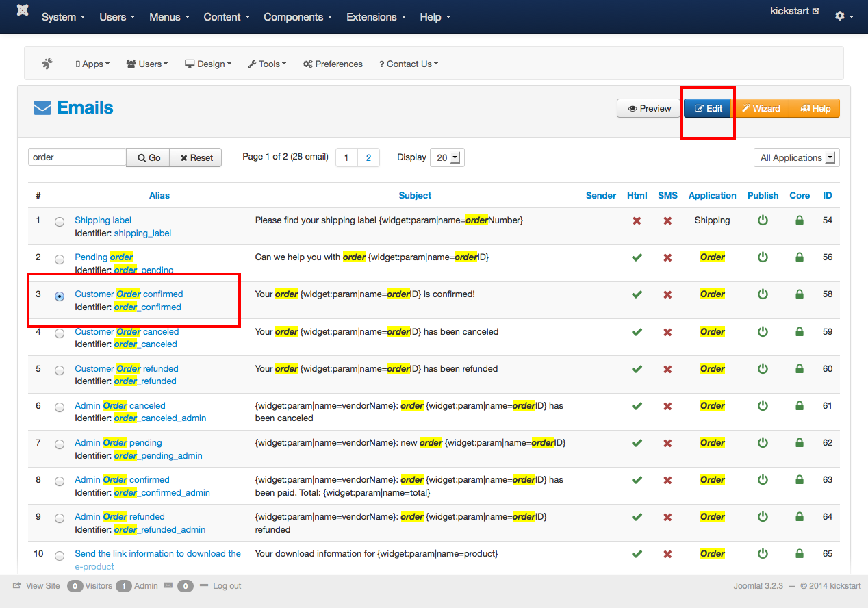
Task: Open the Extensions menu
Action: point(376,17)
